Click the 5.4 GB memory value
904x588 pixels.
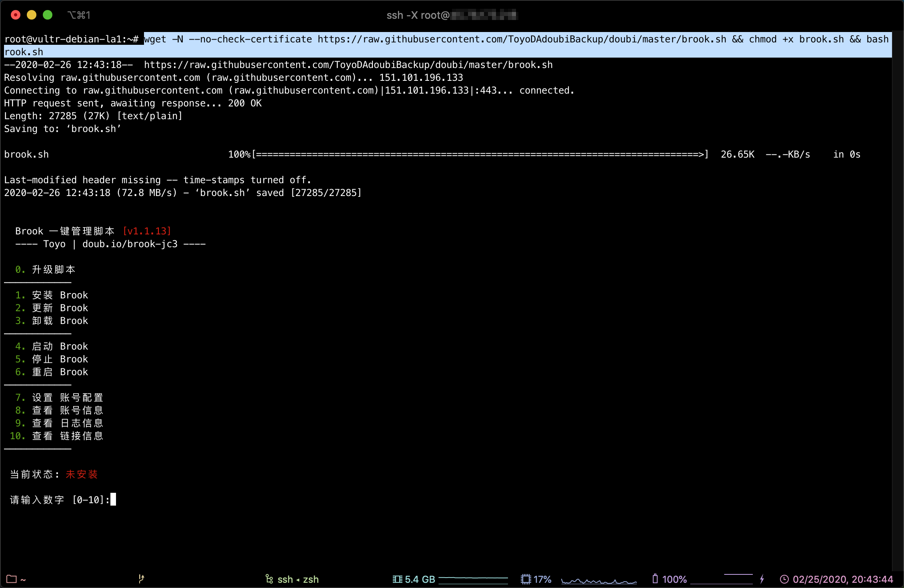click(x=420, y=579)
